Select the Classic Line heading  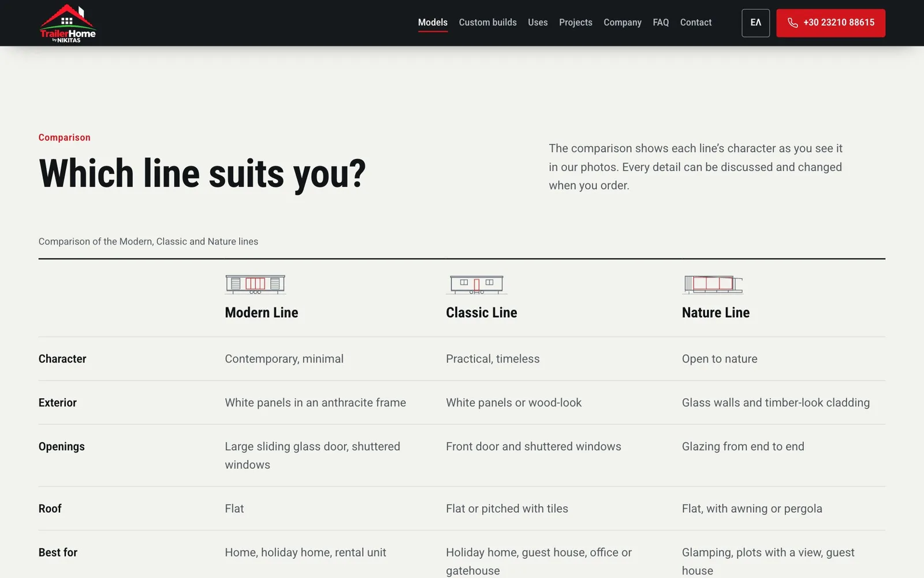point(482,313)
